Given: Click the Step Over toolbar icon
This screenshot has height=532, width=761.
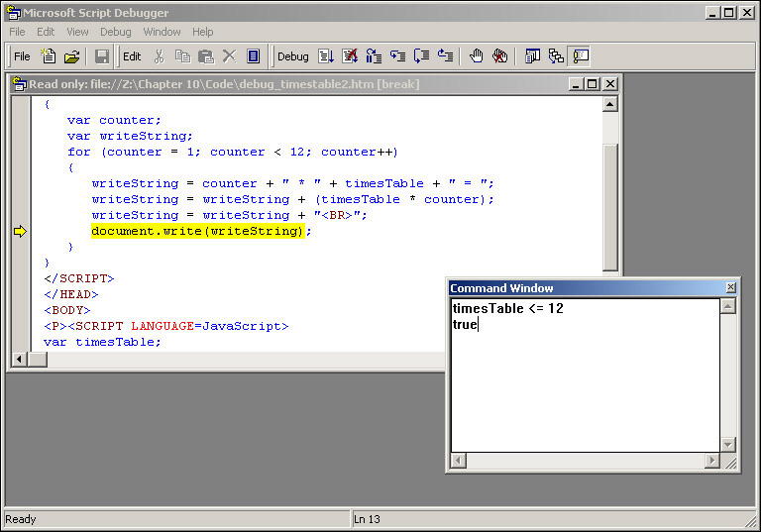Looking at the screenshot, I should point(421,56).
